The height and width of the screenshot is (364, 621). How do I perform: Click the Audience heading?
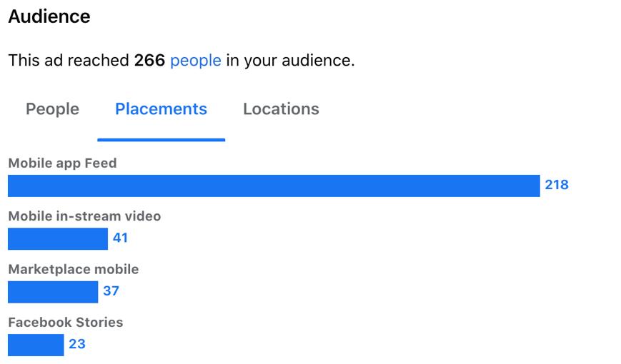[49, 16]
